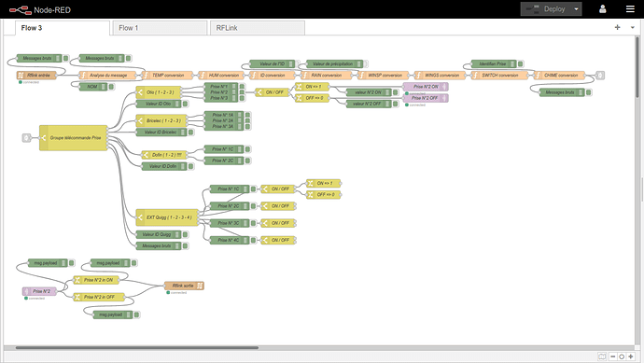644x363 pixels.
Task: Select the ID conversion function node
Action: coord(273,76)
